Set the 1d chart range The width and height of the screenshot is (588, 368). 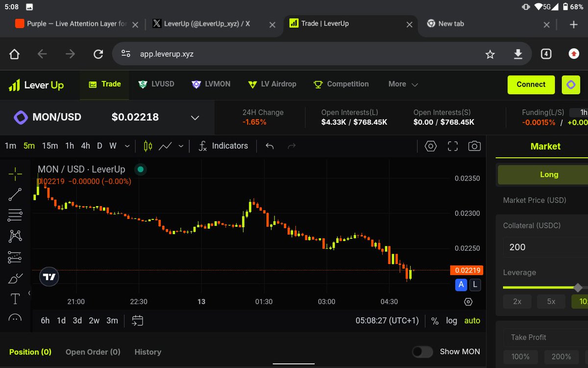[61, 320]
